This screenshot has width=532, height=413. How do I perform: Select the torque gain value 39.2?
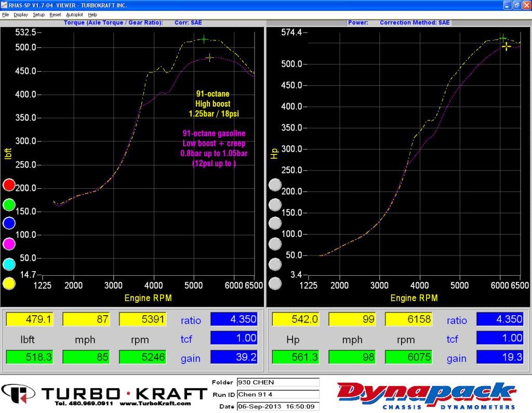click(x=233, y=357)
